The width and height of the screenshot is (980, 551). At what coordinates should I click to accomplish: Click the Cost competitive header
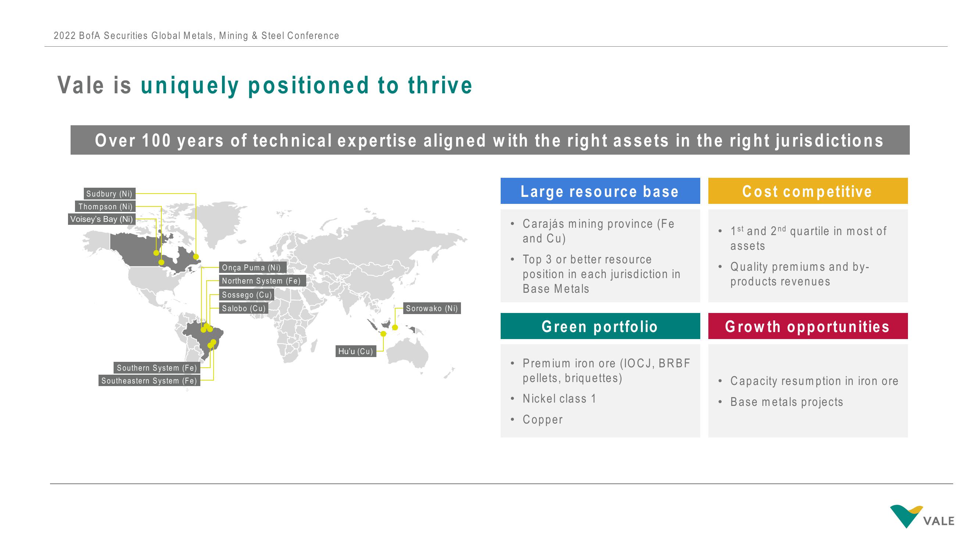(808, 191)
